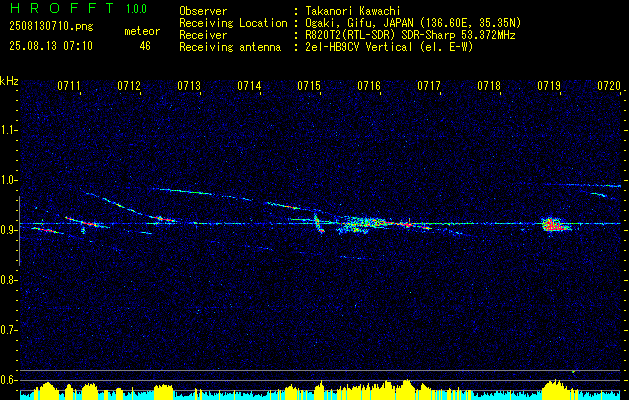Select the Ogaki, Gifu, JAPAN location text
This screenshot has width=629, height=400.
tap(413, 23)
